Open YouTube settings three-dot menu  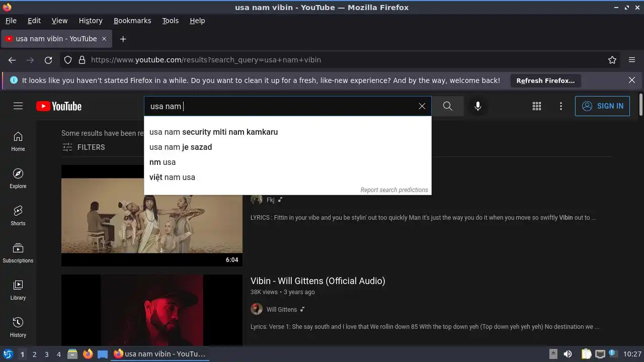[561, 106]
